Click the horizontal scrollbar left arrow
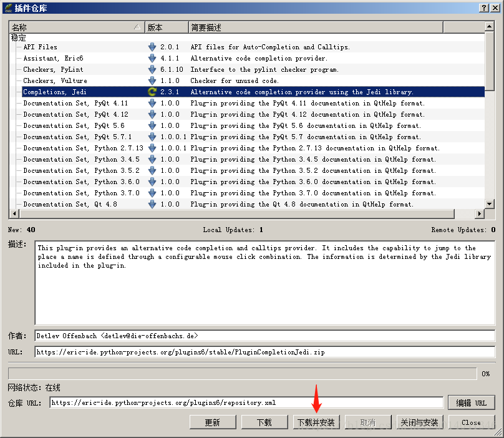Viewport: 504px width, 438px height. 14,213
